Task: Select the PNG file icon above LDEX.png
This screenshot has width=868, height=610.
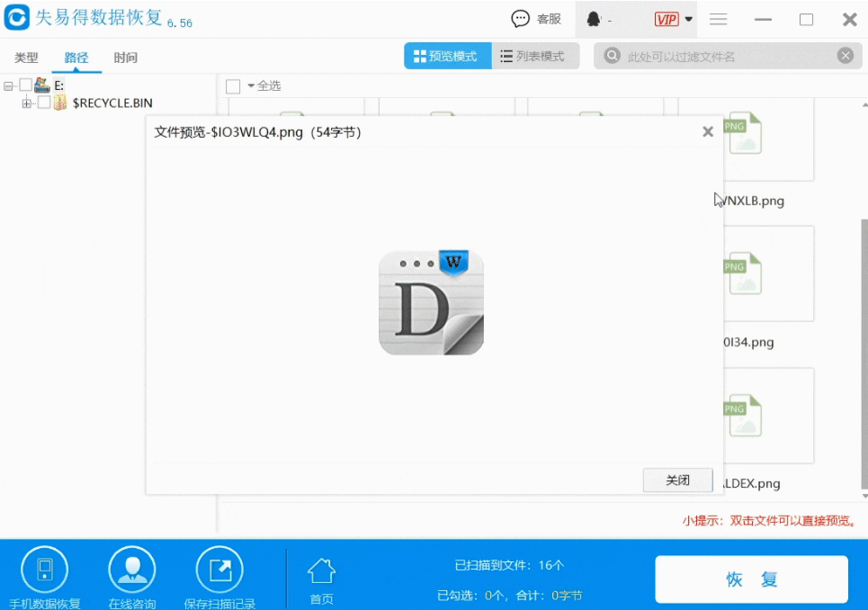Action: click(743, 416)
